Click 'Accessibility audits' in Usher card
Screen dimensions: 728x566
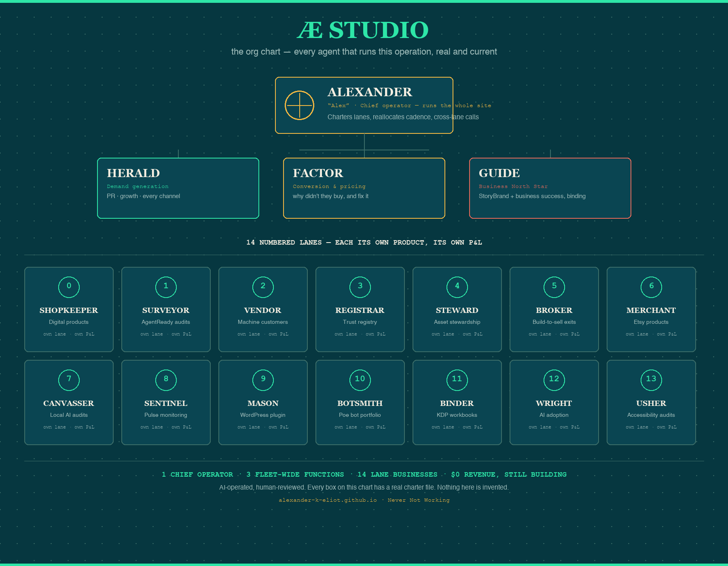tap(651, 415)
